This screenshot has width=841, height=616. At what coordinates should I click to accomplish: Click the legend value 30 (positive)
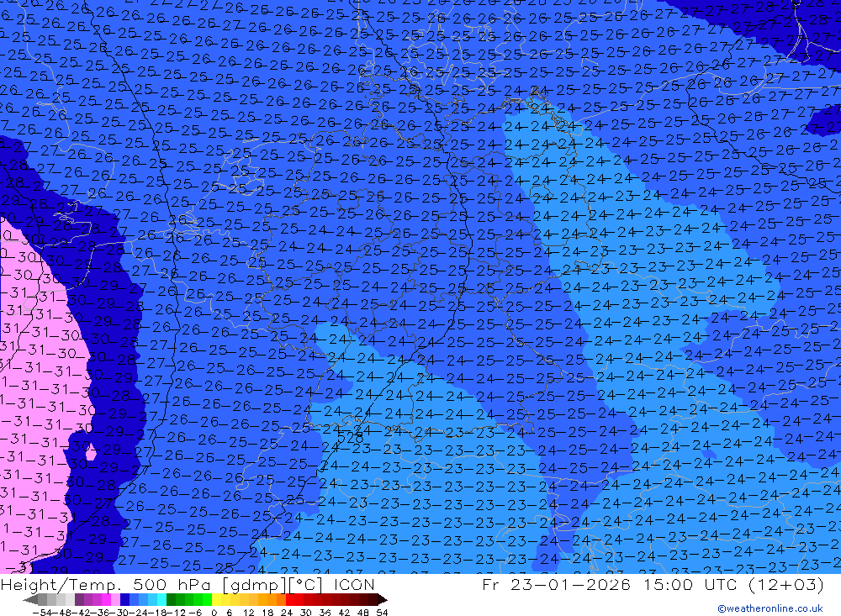pos(306,613)
